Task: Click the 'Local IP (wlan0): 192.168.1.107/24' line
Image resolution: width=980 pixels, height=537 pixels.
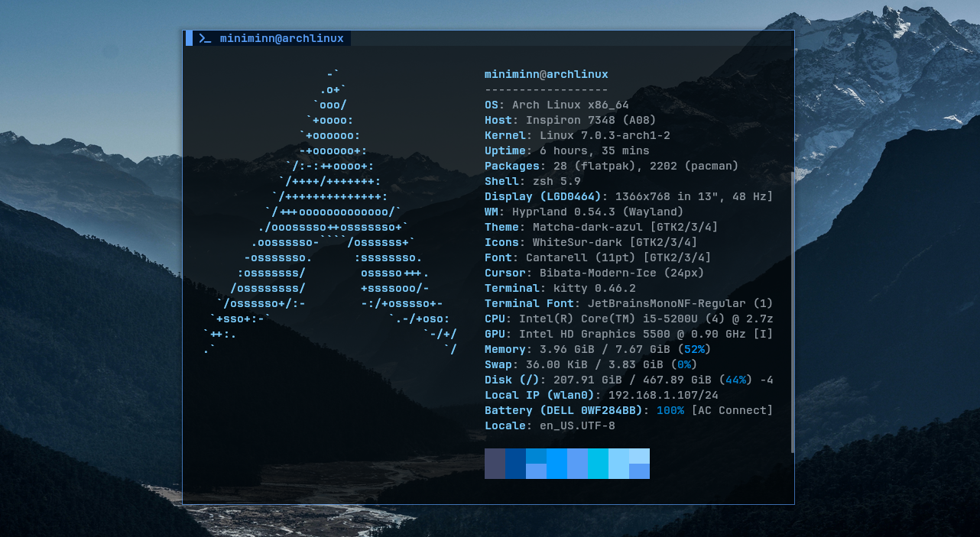Action: point(602,395)
